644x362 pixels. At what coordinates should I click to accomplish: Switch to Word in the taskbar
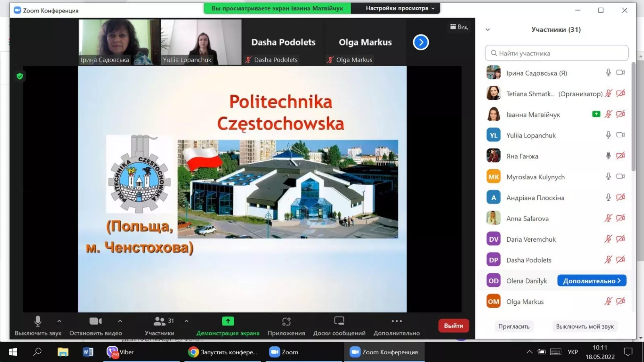click(88, 352)
